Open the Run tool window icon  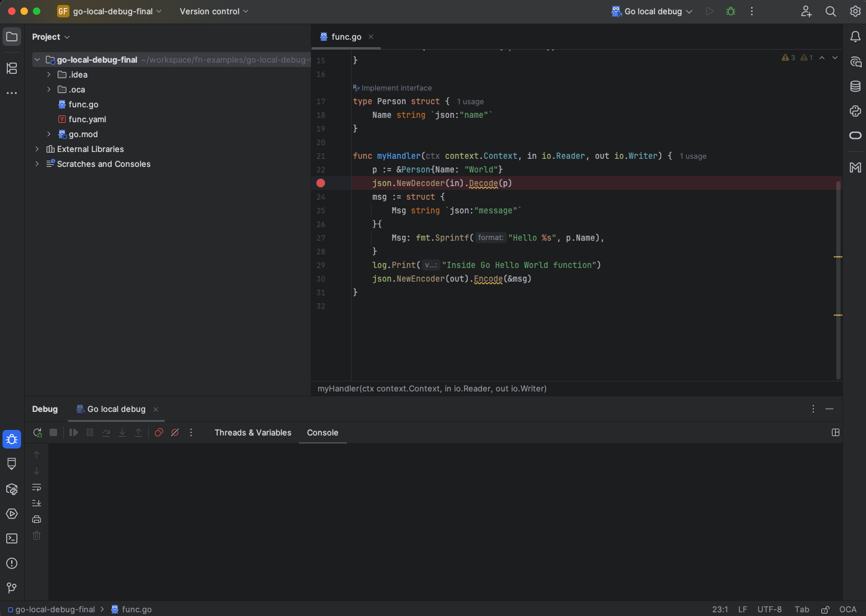[12, 514]
